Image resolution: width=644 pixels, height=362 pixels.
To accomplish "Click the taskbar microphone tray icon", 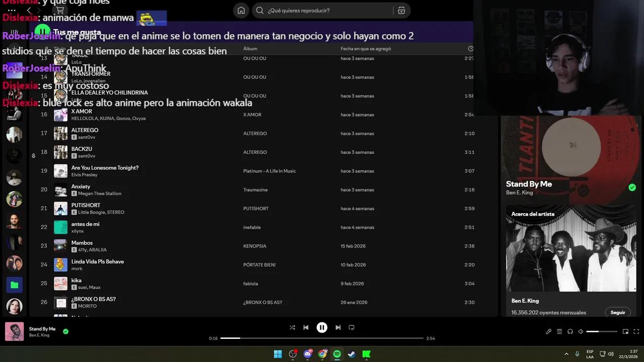I will click(577, 354).
